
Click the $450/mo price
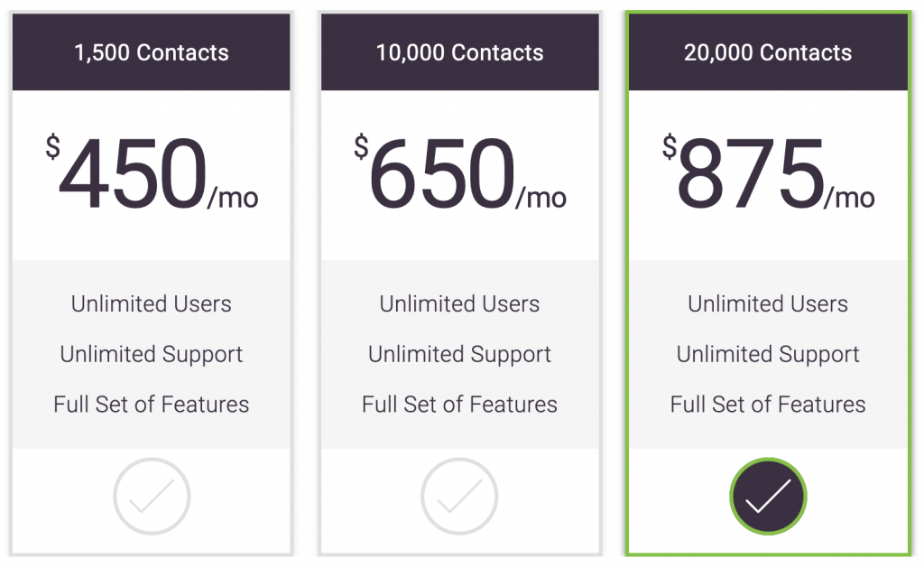152,172
